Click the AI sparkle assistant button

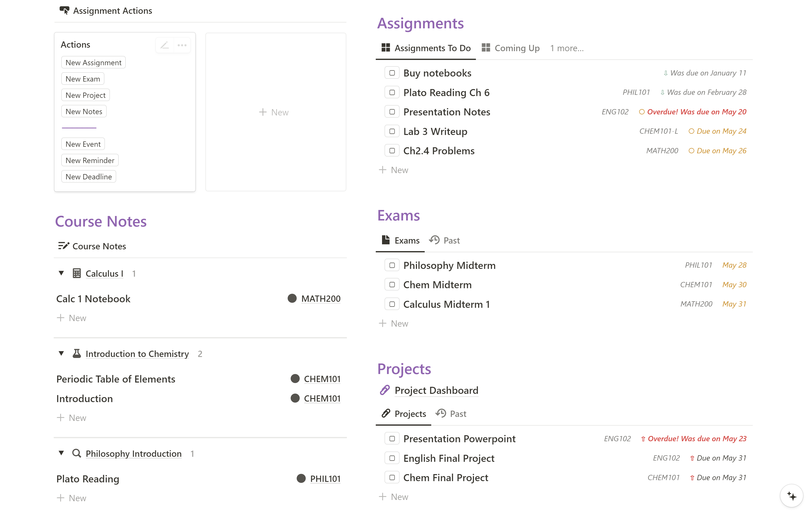click(791, 496)
